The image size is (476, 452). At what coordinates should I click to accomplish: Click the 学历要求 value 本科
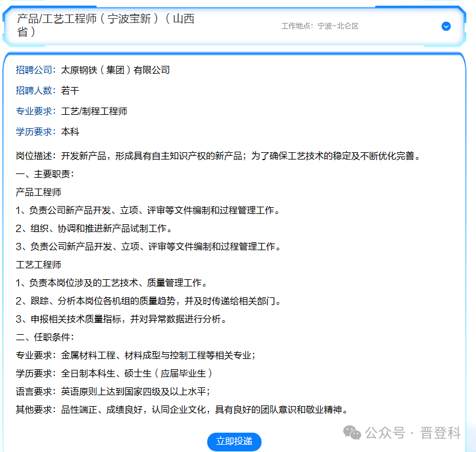point(70,132)
